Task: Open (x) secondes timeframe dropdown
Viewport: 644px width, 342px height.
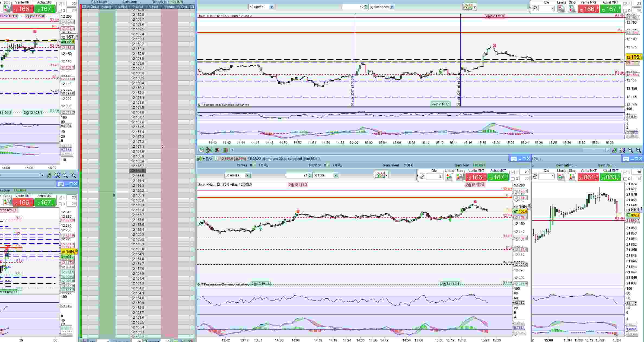Action: click(392, 7)
